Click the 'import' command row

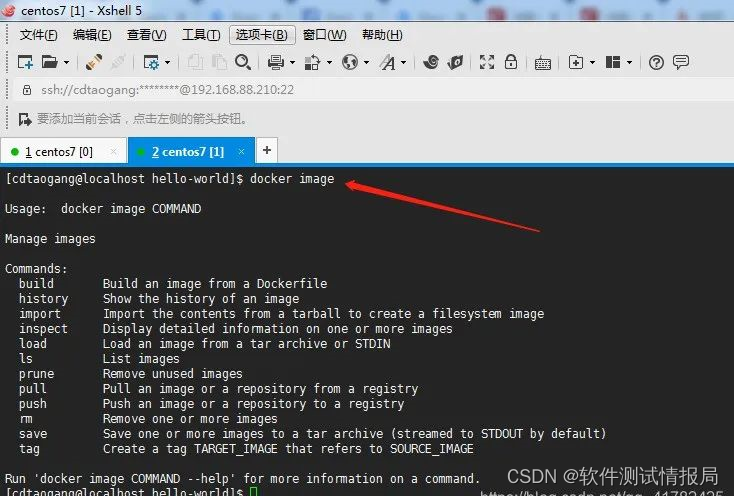coord(281,314)
